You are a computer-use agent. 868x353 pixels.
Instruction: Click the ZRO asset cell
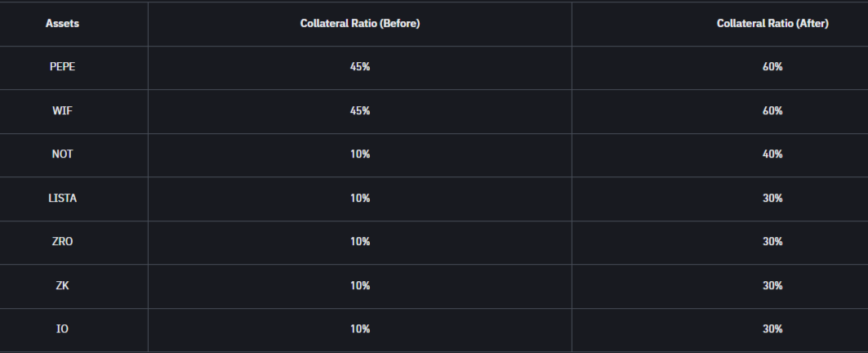coord(62,242)
